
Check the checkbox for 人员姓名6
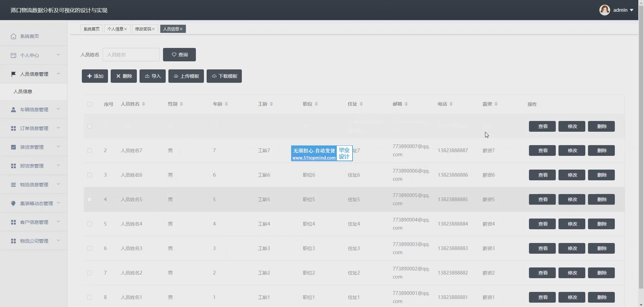tap(90, 175)
